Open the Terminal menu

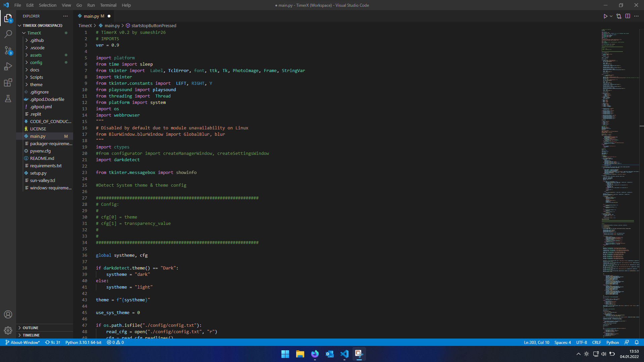[108, 5]
